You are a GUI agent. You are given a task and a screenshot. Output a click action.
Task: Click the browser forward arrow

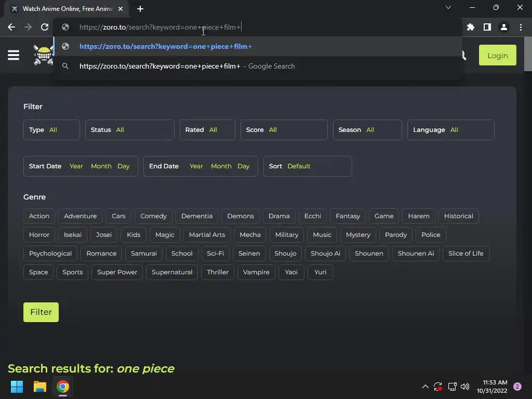28,27
